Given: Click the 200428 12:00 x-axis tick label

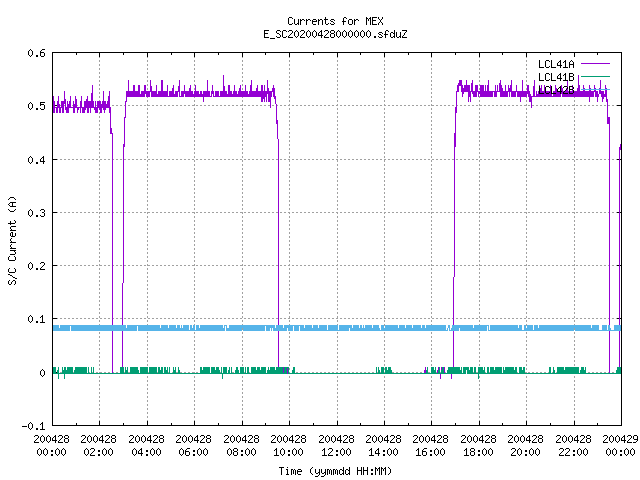Looking at the screenshot, I should (336, 446).
